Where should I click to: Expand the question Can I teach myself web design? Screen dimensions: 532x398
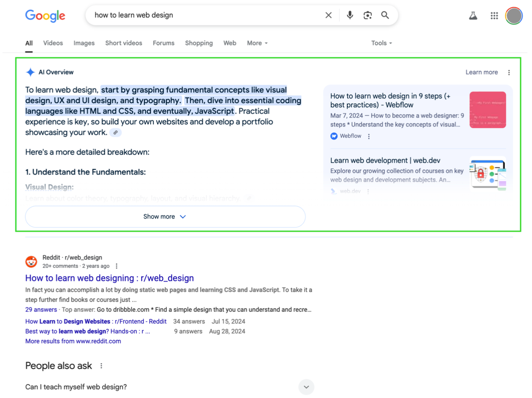tap(306, 387)
